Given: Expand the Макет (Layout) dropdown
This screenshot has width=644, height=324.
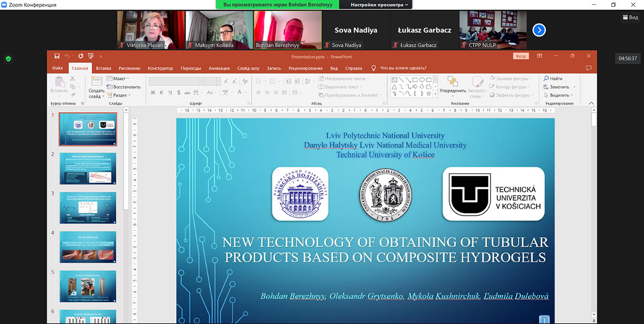Looking at the screenshot, I should point(117,79).
